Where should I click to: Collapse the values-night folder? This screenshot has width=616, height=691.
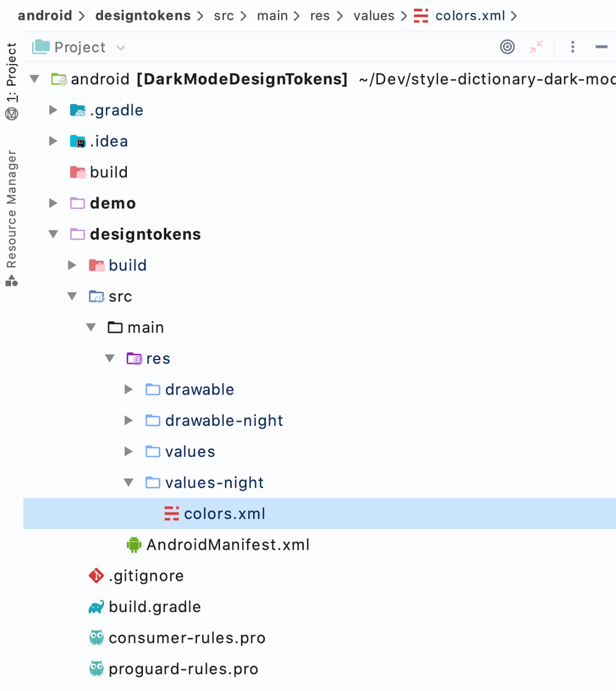(129, 483)
